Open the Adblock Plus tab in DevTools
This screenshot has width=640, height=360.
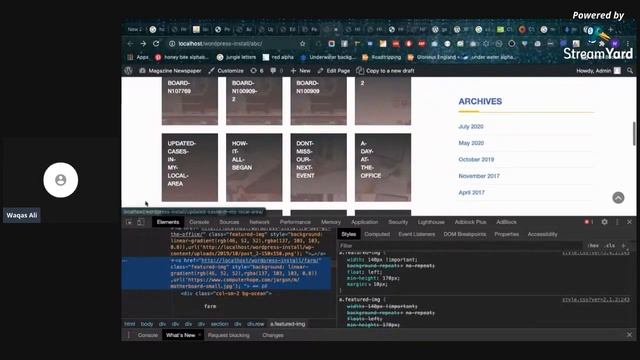(470, 222)
